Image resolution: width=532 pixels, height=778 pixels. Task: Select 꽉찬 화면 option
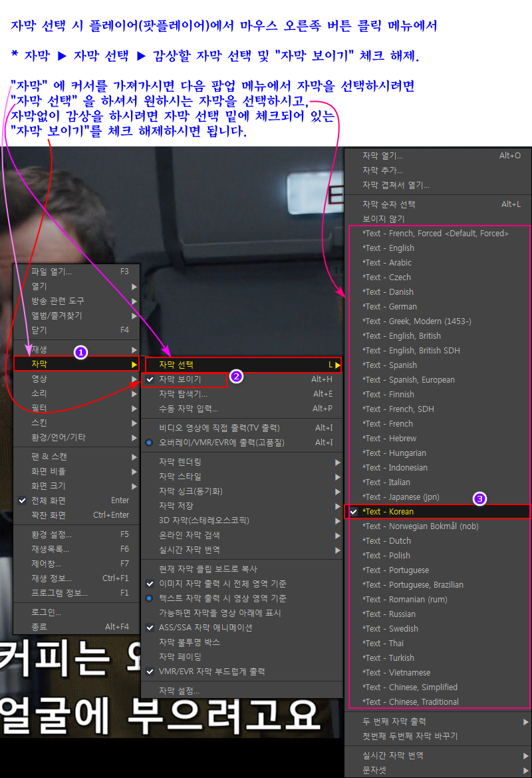pyautogui.click(x=76, y=515)
